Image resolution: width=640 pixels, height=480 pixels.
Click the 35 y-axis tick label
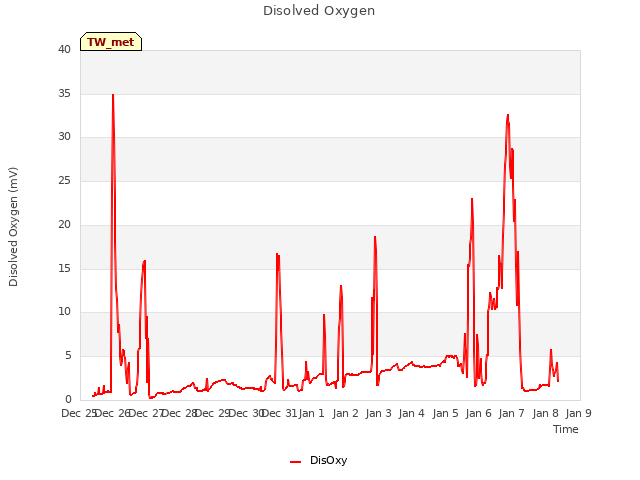tap(64, 93)
